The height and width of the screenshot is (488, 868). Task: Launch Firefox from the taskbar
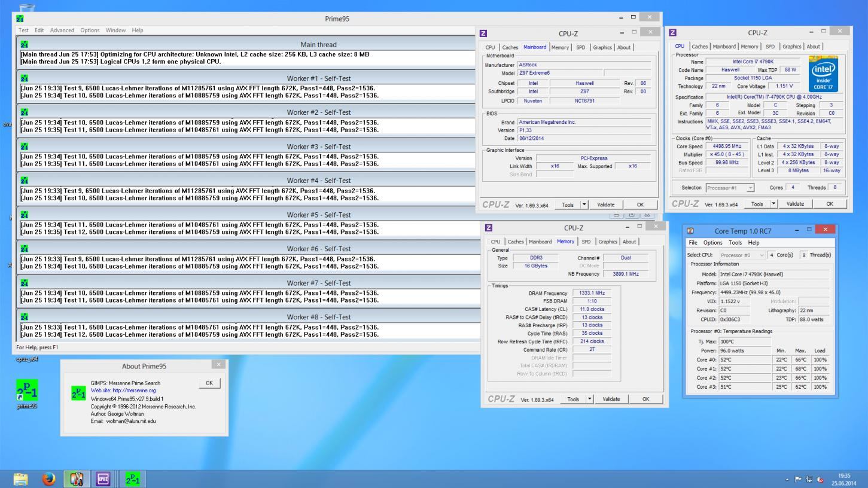click(48, 479)
